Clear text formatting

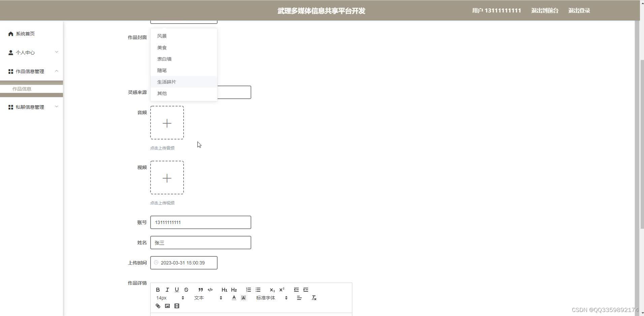(314, 298)
